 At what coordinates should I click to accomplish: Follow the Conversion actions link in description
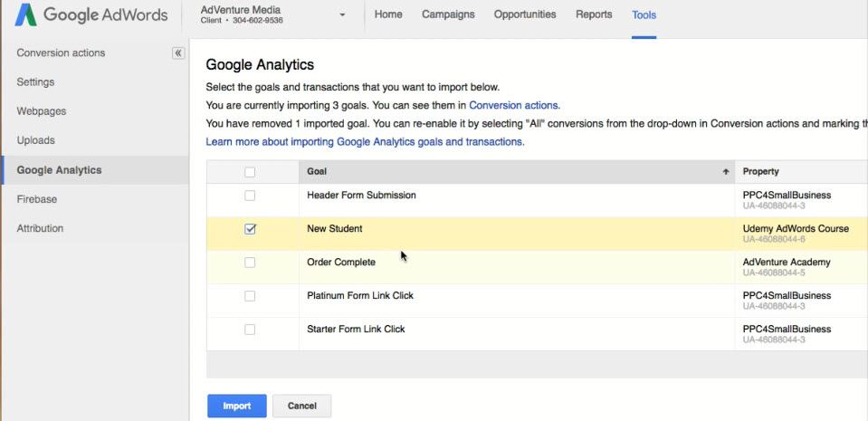tap(513, 105)
